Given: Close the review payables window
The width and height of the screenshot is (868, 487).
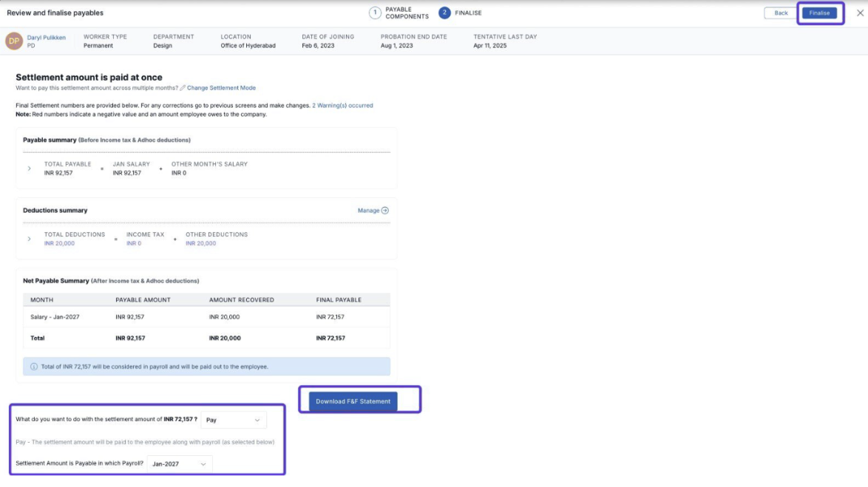Looking at the screenshot, I should (x=860, y=13).
